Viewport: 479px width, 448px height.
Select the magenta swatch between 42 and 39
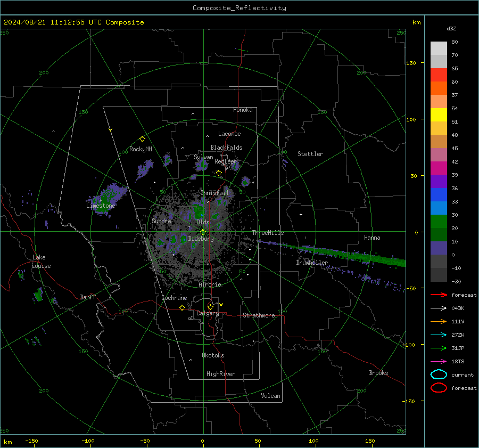(x=439, y=168)
